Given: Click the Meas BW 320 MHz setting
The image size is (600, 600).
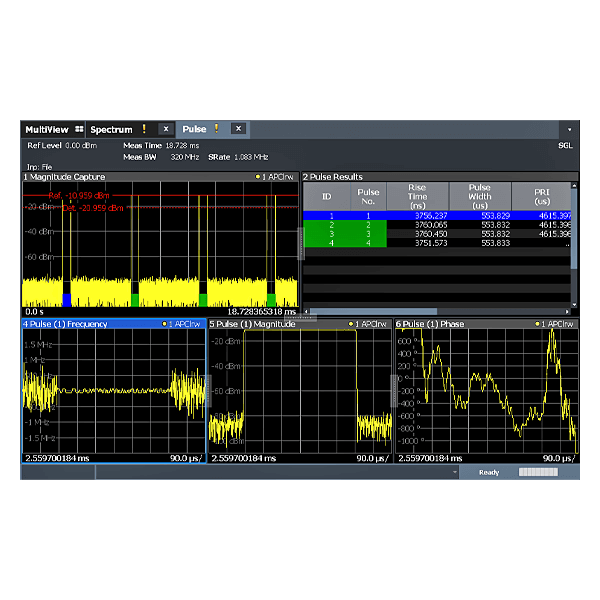Looking at the screenshot, I should coord(161,157).
